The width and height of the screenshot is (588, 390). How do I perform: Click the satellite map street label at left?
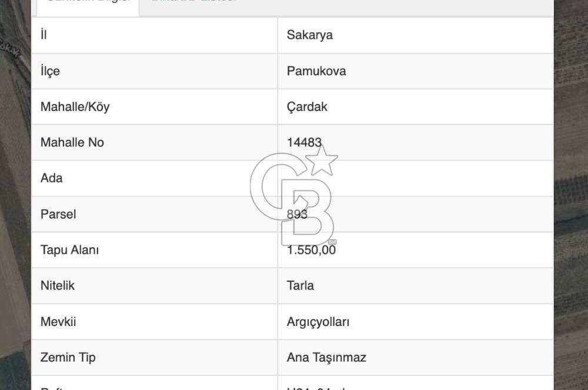click(10, 49)
